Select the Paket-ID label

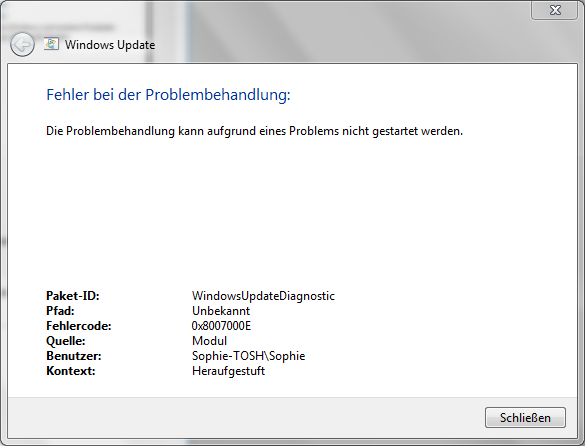73,296
